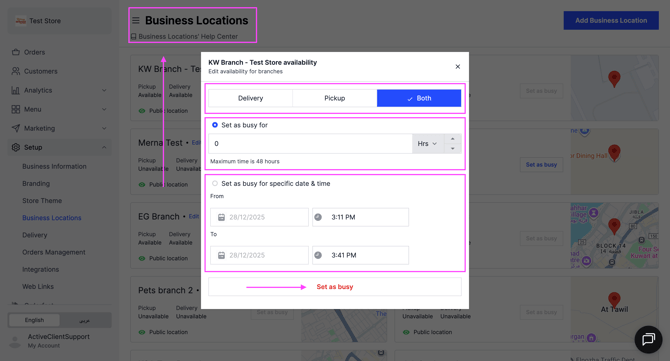Viewport: 670px width, 361px height.
Task: Select the Delivery availability tab
Action: [x=250, y=98]
